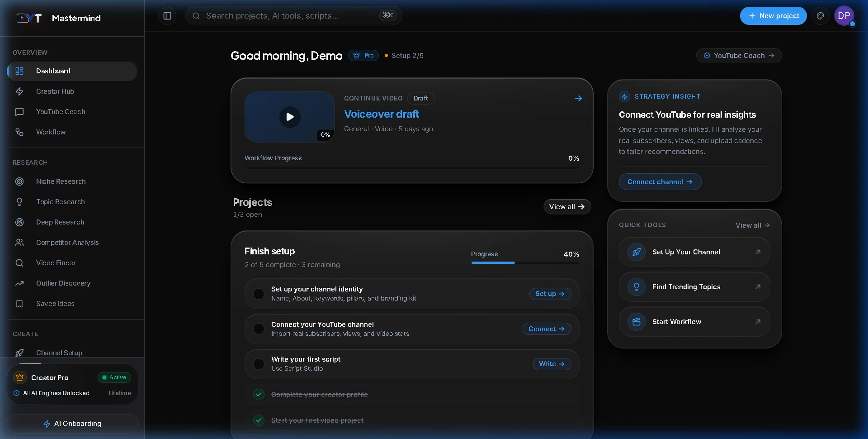Click the Workflow Progress bar
This screenshot has height=439, width=868.
(412, 167)
